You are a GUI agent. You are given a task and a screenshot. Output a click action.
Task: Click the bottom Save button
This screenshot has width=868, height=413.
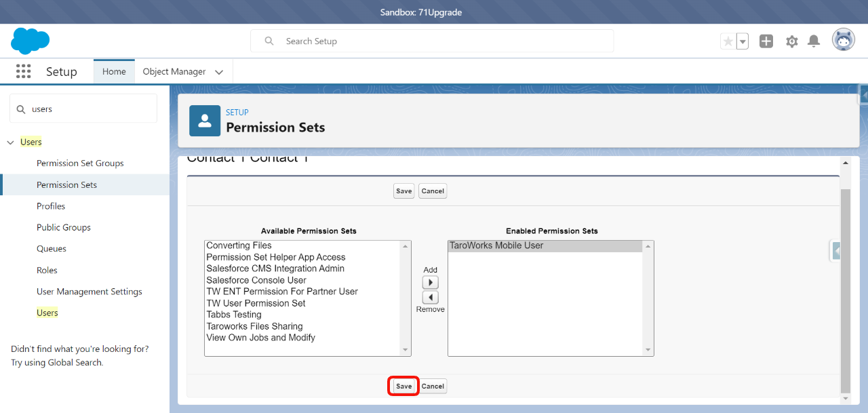[403, 386]
